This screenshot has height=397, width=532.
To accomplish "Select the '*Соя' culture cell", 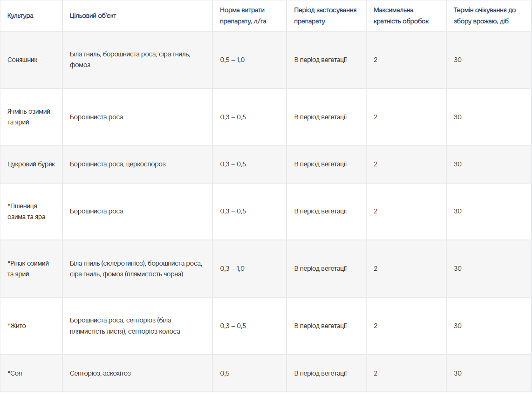I will [x=14, y=374].
